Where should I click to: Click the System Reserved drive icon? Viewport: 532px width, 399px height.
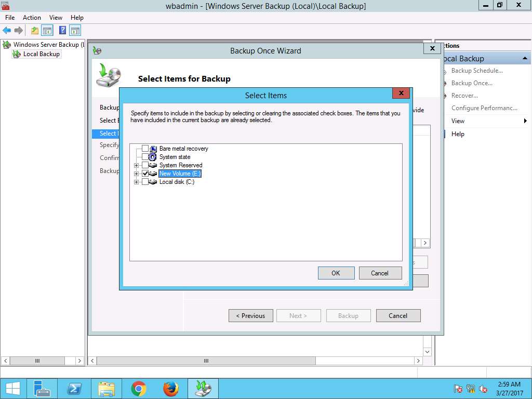click(x=153, y=165)
